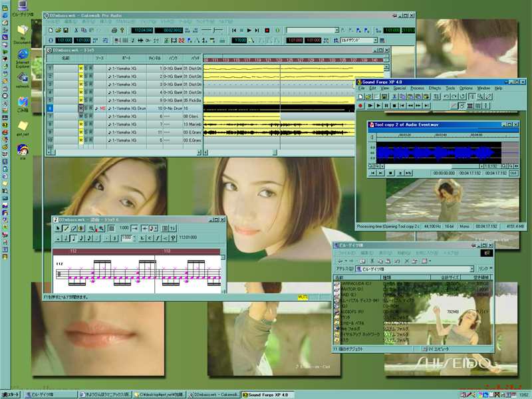This screenshot has height=399, width=532.
Task: Click Record button in Sound Forge toolbar
Action: click(x=360, y=106)
